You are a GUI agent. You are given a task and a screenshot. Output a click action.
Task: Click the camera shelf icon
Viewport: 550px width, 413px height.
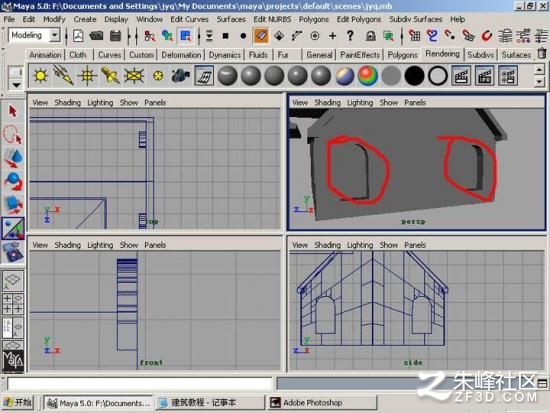click(x=181, y=75)
